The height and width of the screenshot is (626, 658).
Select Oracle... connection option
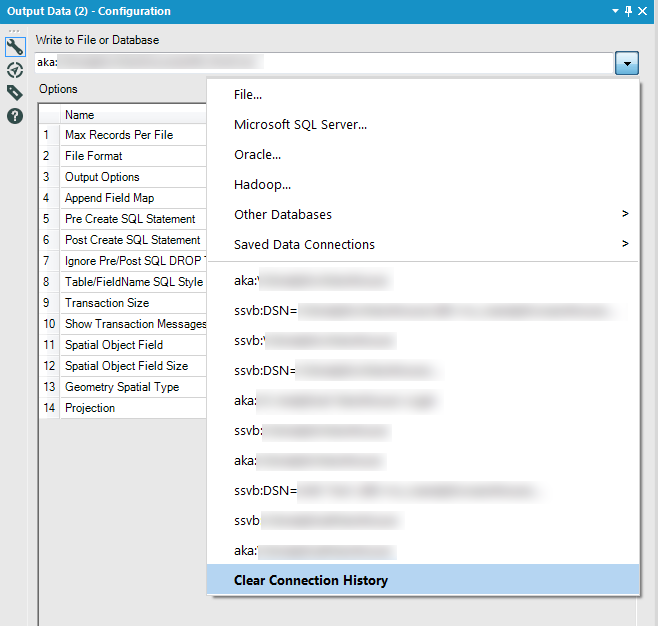click(x=423, y=155)
